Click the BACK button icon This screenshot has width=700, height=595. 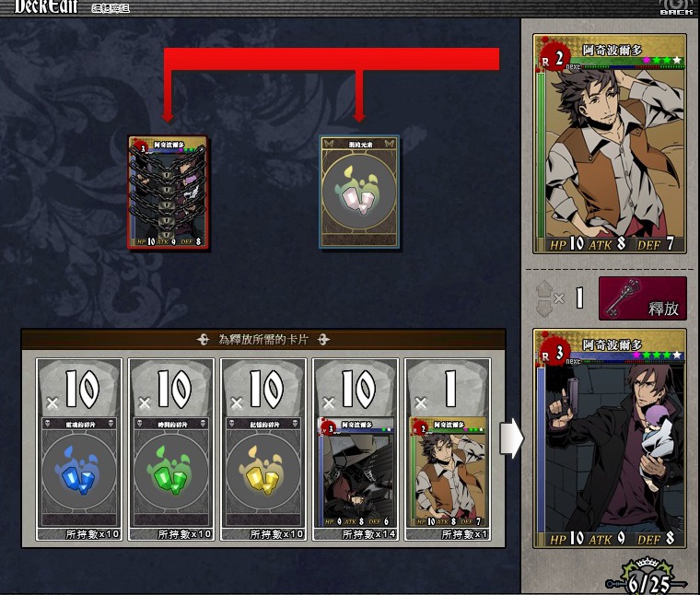click(676, 7)
